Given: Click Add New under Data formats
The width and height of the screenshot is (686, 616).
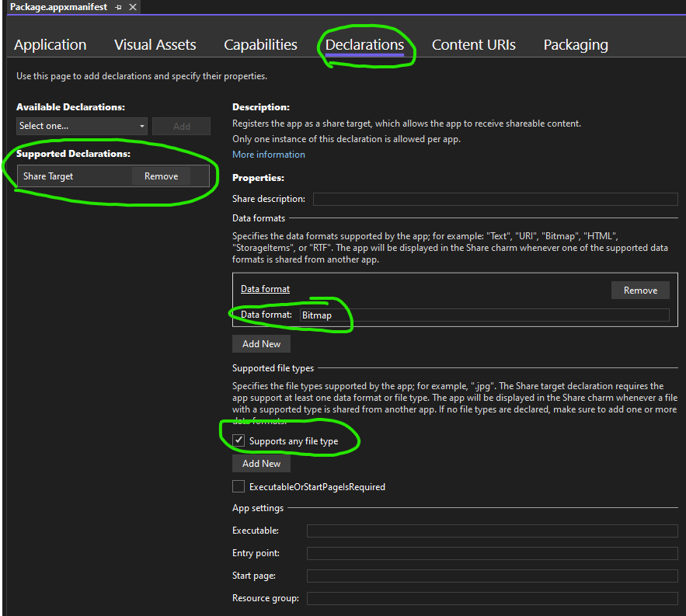Looking at the screenshot, I should pos(261,343).
